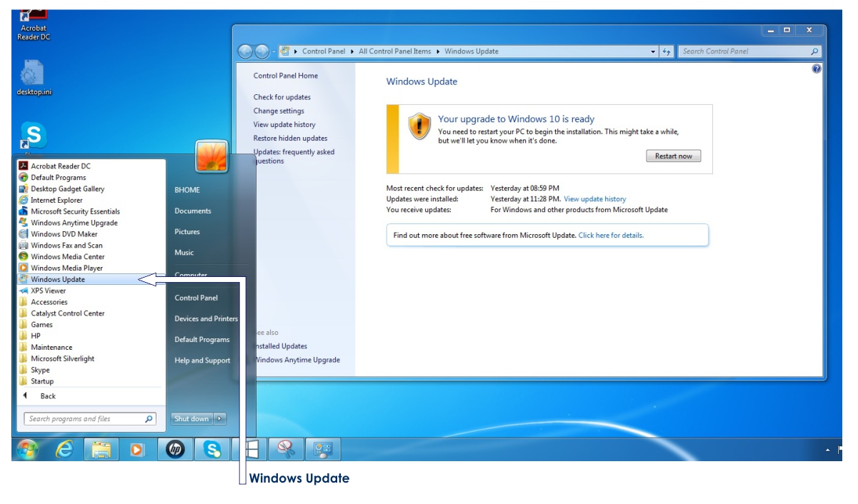Go back in the Control Panel window

tap(246, 51)
